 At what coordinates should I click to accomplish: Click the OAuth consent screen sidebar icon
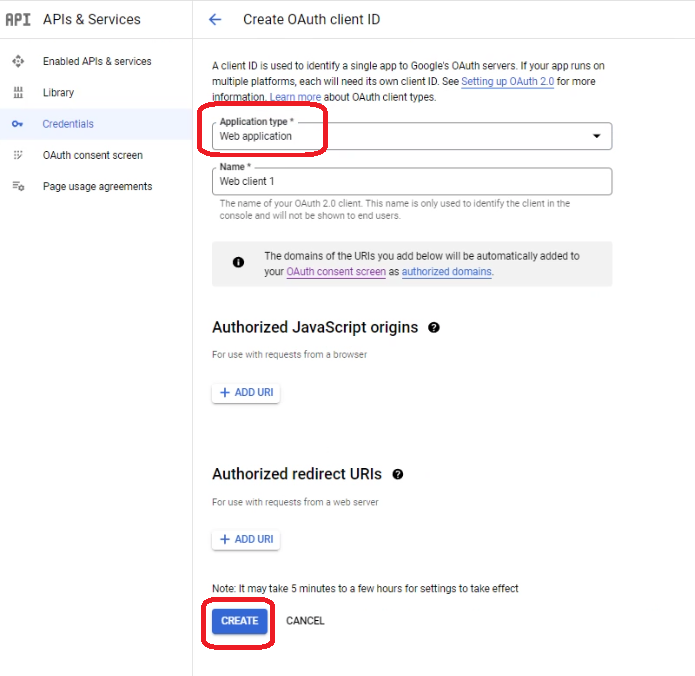(18, 155)
